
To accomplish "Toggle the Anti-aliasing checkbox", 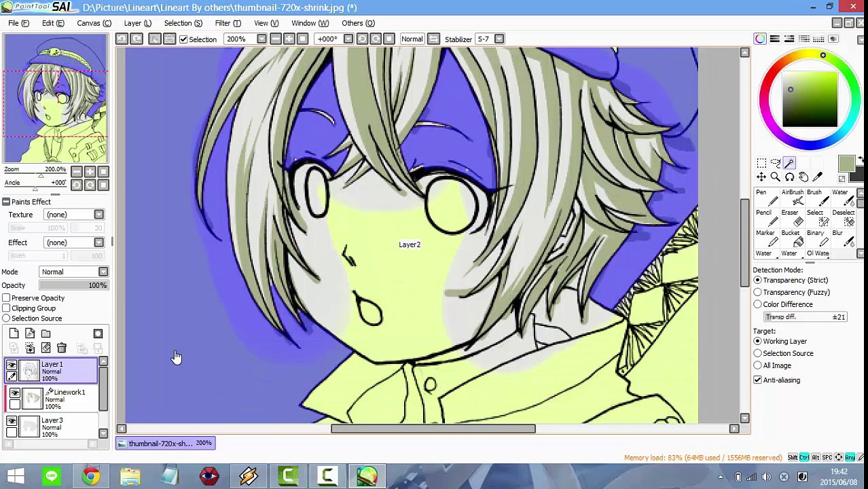I will 757,380.
